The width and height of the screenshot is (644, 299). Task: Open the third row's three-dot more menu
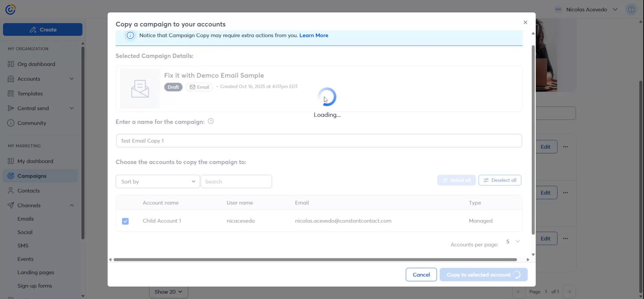(x=566, y=239)
